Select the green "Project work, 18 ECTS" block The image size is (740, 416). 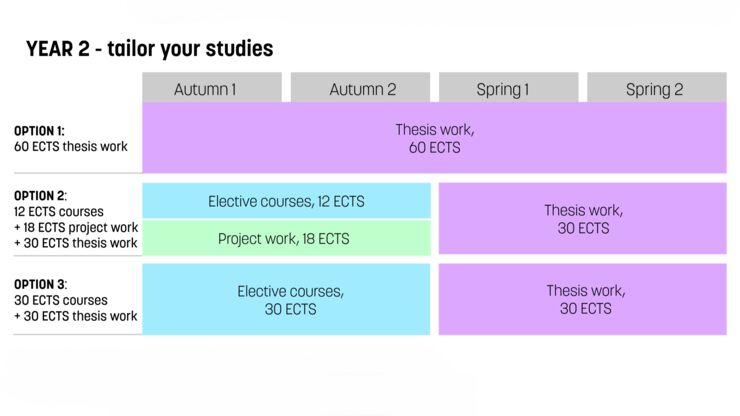pyautogui.click(x=286, y=238)
